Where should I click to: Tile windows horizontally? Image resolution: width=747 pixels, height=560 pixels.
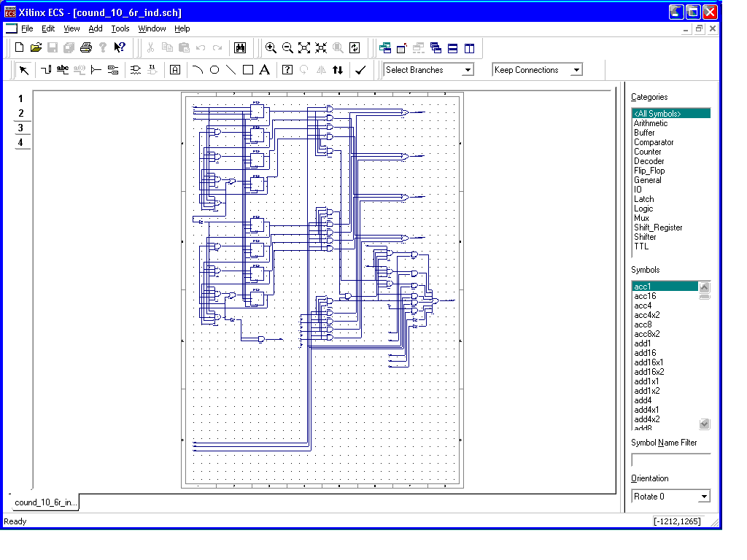point(452,47)
